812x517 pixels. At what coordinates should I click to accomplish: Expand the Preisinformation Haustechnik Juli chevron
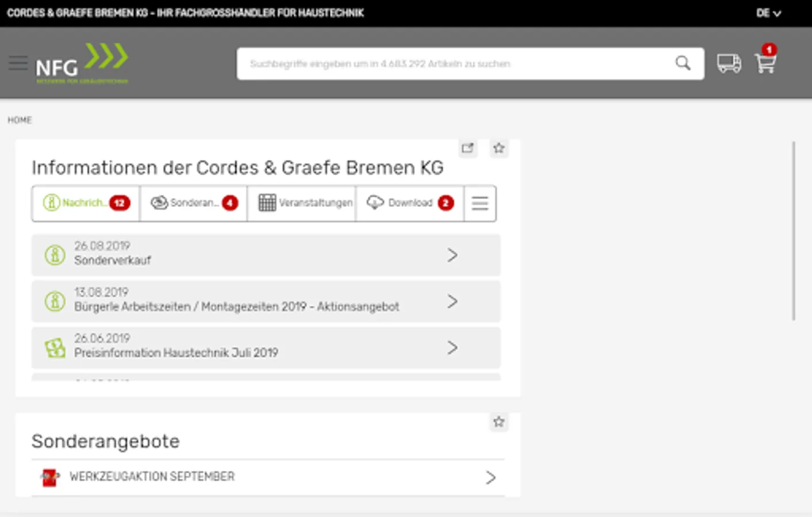pyautogui.click(x=453, y=348)
